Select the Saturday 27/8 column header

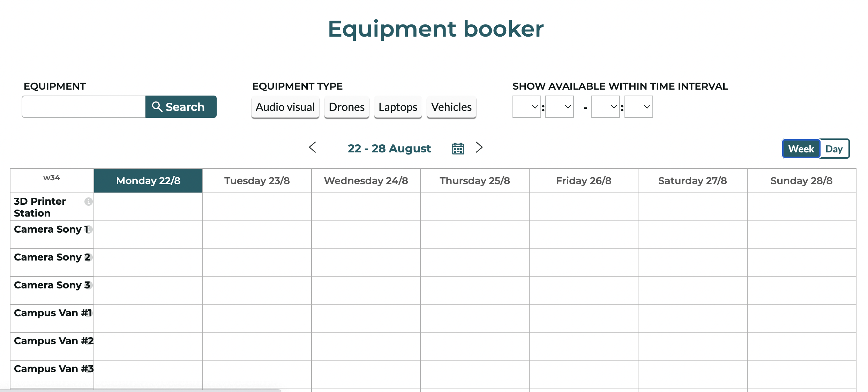693,181
